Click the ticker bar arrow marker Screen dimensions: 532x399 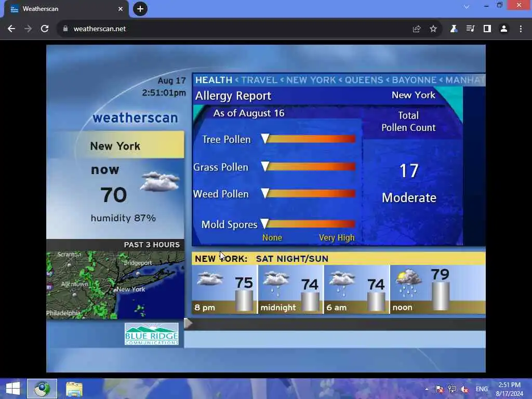click(x=188, y=323)
